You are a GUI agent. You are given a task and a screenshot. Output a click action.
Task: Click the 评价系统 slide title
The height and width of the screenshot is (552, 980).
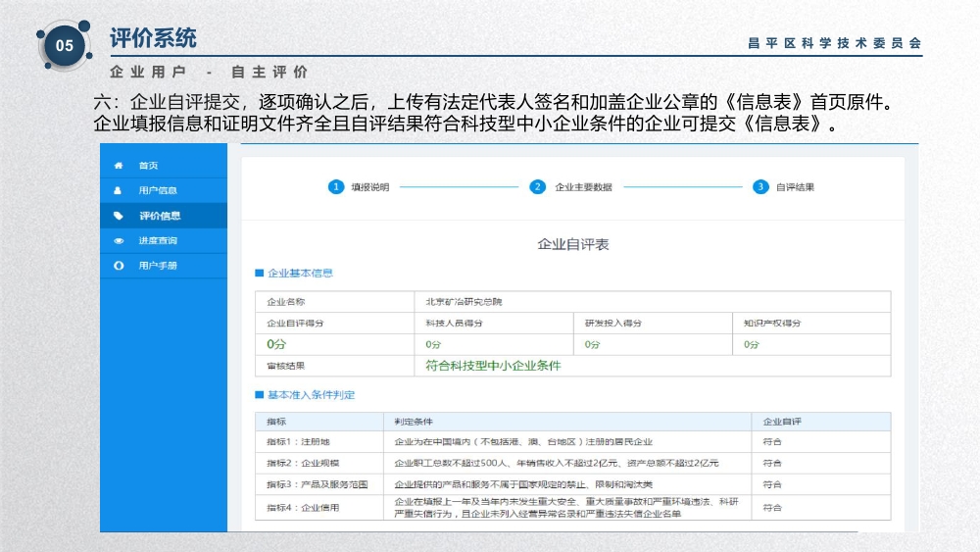pos(153,38)
